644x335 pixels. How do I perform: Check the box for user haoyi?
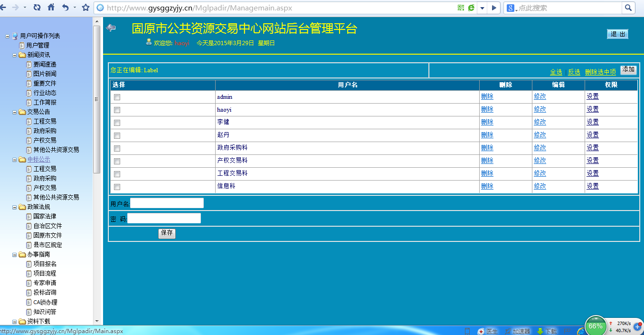(117, 110)
